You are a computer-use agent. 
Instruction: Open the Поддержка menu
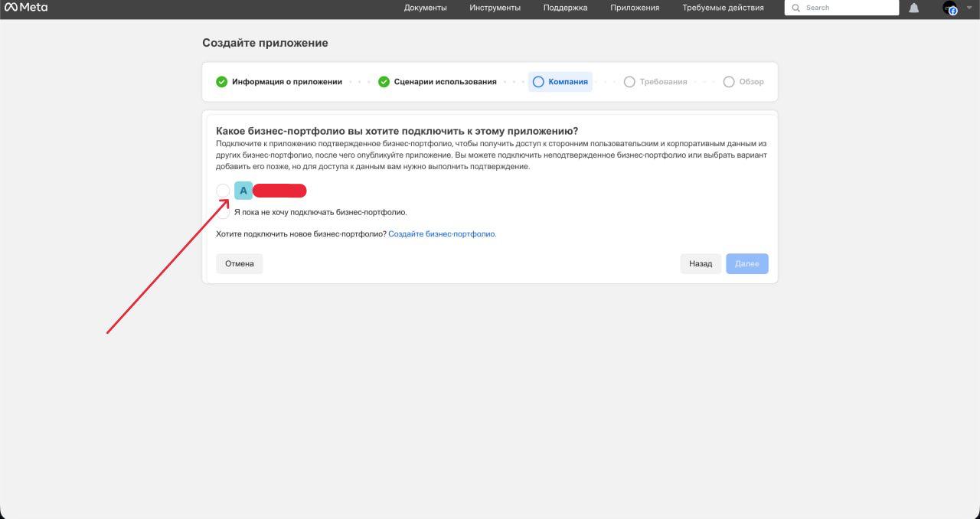pyautogui.click(x=565, y=8)
